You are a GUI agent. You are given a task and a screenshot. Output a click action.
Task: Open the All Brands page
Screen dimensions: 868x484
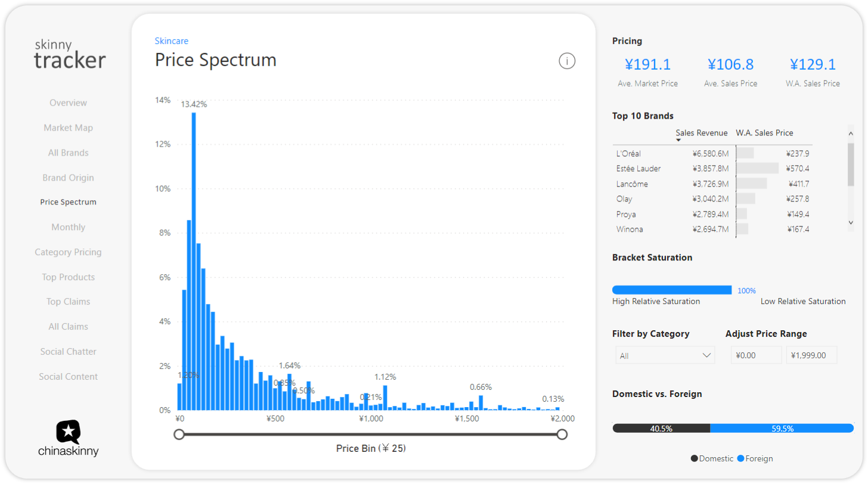68,153
